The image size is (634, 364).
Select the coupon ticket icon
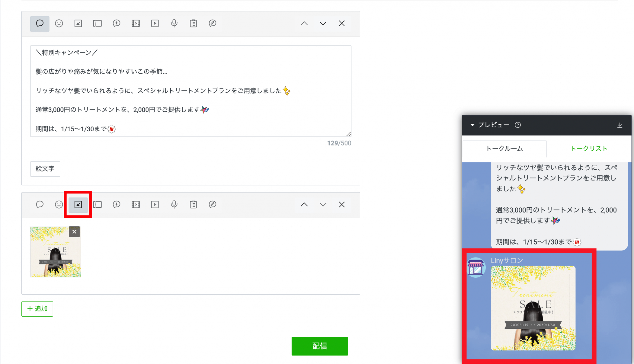pyautogui.click(x=97, y=23)
